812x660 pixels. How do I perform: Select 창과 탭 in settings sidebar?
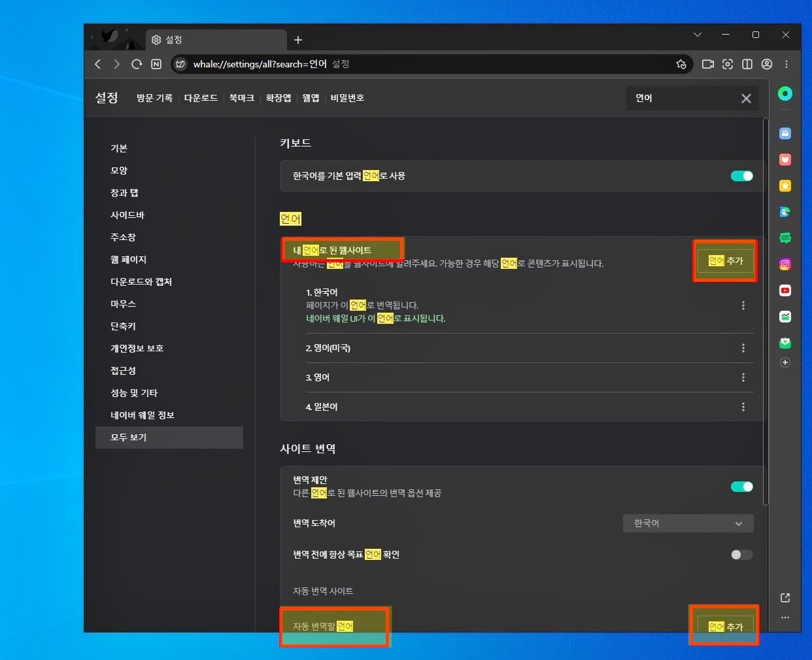coord(169,193)
